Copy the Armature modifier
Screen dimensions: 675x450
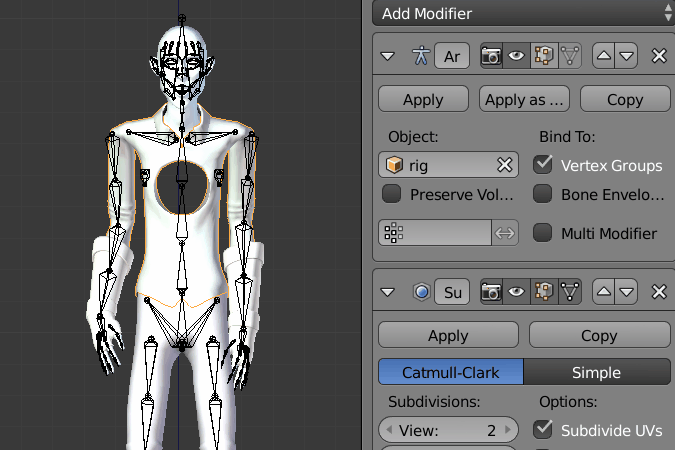click(x=625, y=99)
